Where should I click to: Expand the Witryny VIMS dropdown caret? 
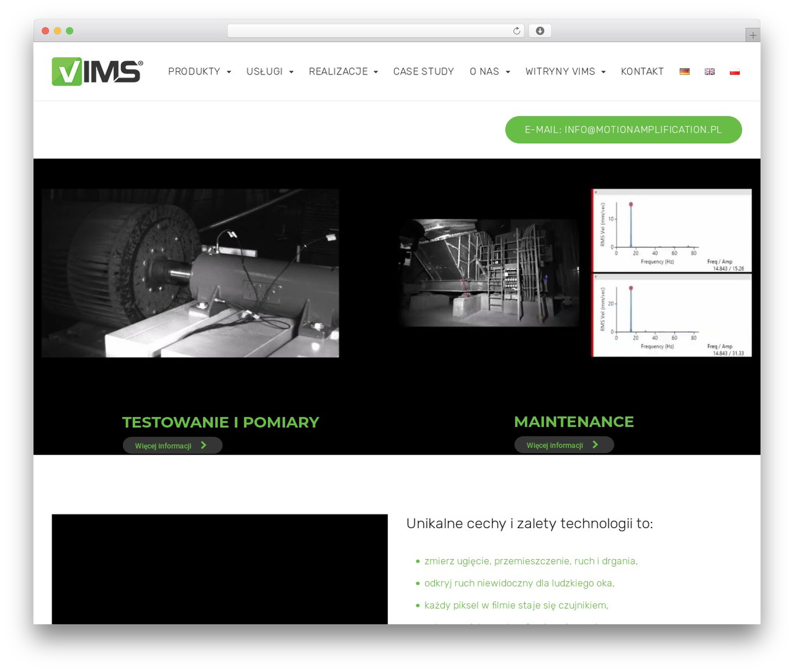(604, 73)
